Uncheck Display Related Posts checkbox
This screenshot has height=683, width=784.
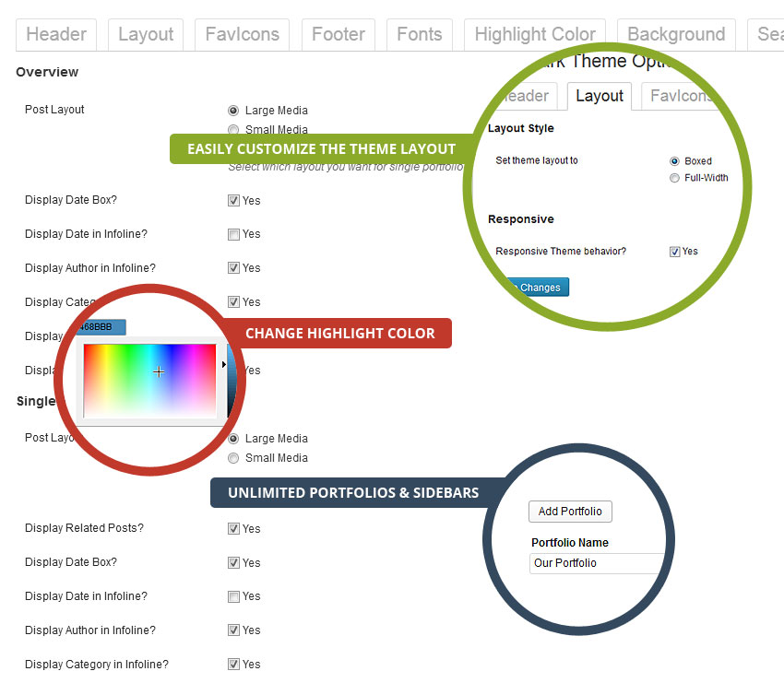[233, 529]
